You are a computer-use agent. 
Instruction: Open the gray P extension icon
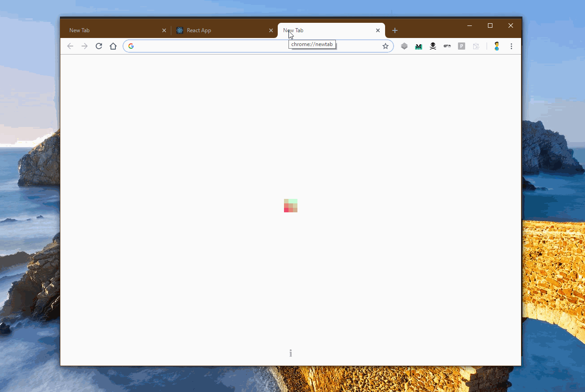(x=461, y=46)
